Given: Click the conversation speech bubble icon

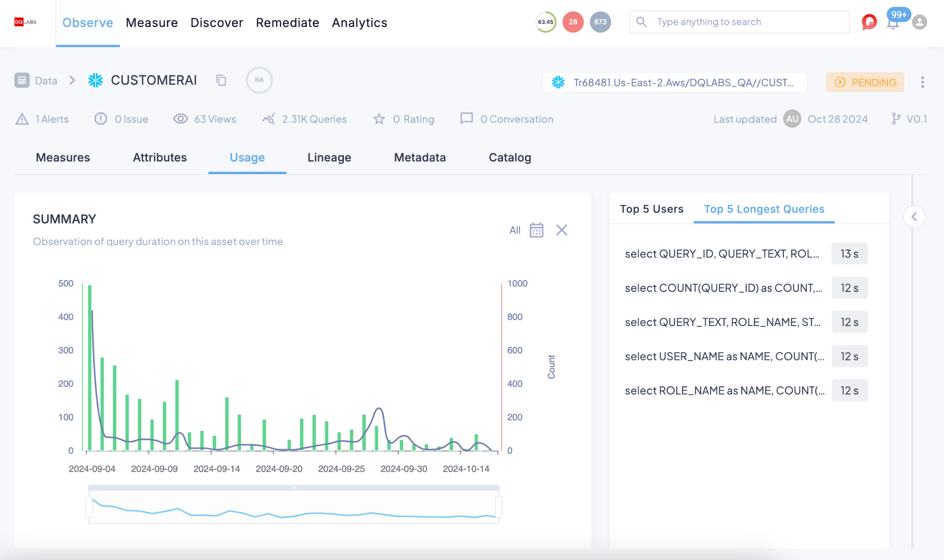Looking at the screenshot, I should pos(466,119).
